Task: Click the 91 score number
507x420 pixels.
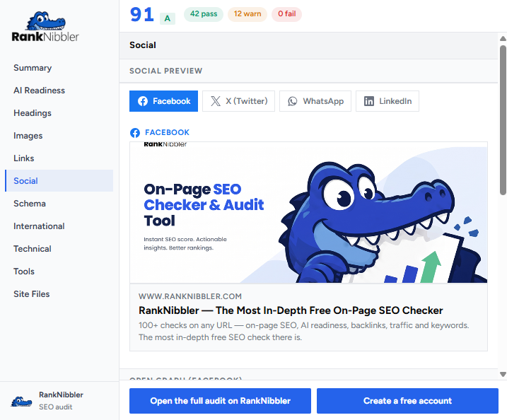Action: point(142,15)
